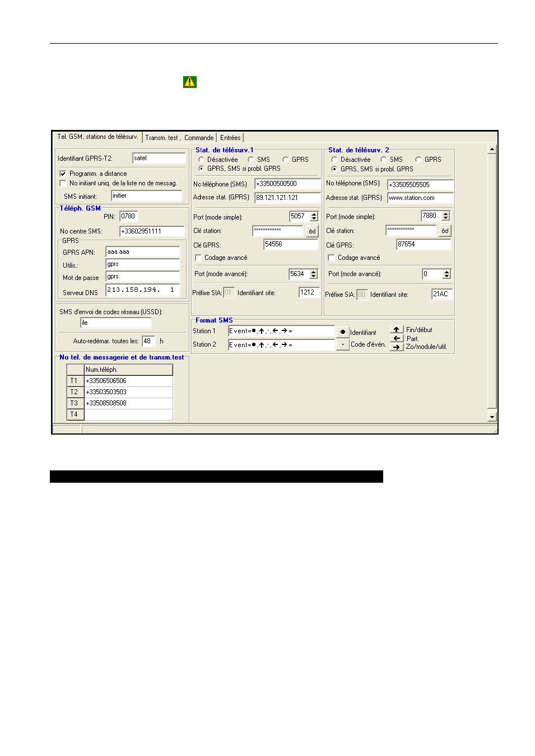Edit PIN field value 0780
Screen dimensions: 535x756
(x=128, y=216)
